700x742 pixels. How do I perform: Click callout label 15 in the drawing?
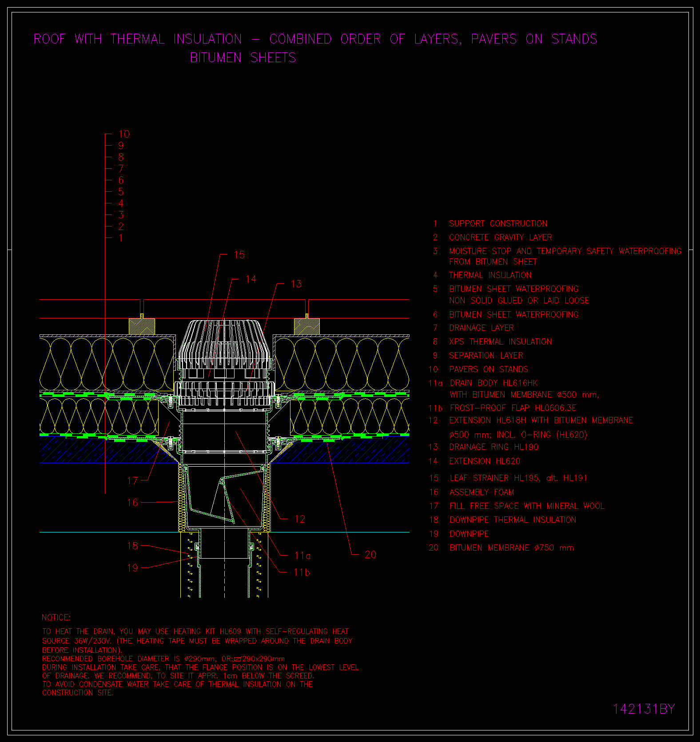239,255
